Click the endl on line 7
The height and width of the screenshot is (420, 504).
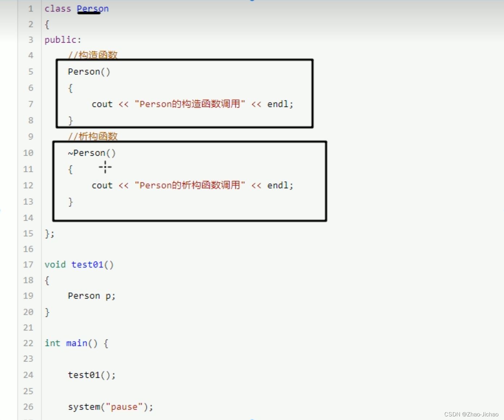click(x=278, y=104)
